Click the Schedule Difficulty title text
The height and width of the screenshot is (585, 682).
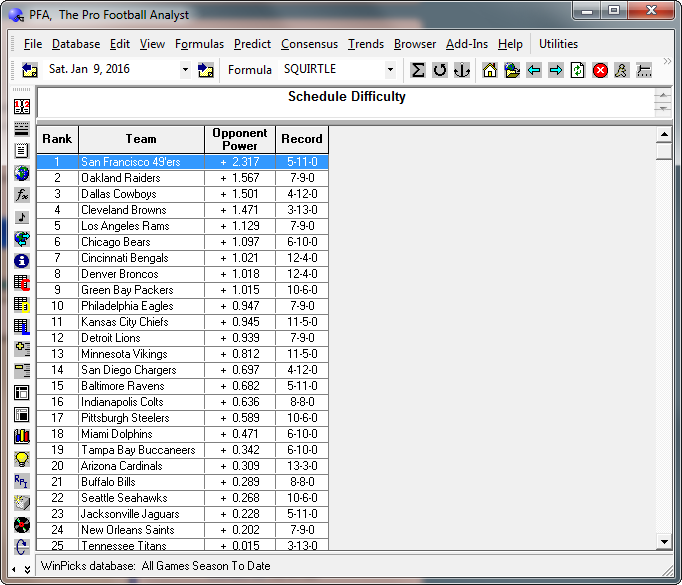(347, 97)
